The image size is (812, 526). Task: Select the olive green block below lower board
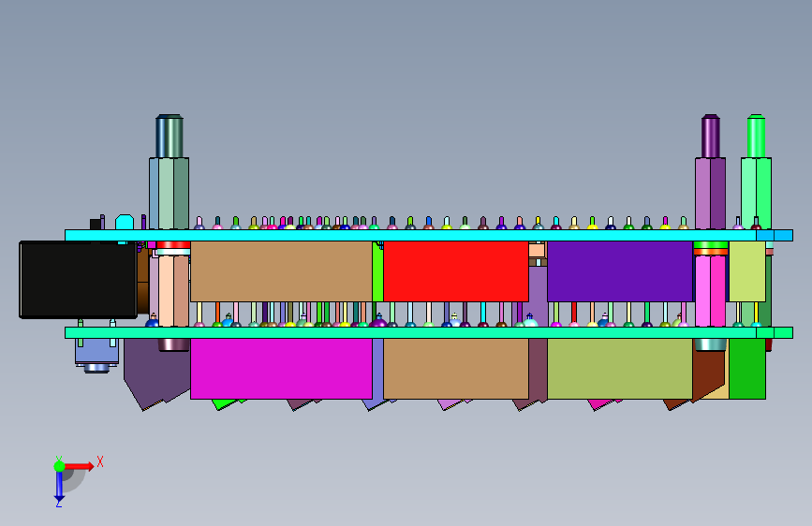pos(620,369)
